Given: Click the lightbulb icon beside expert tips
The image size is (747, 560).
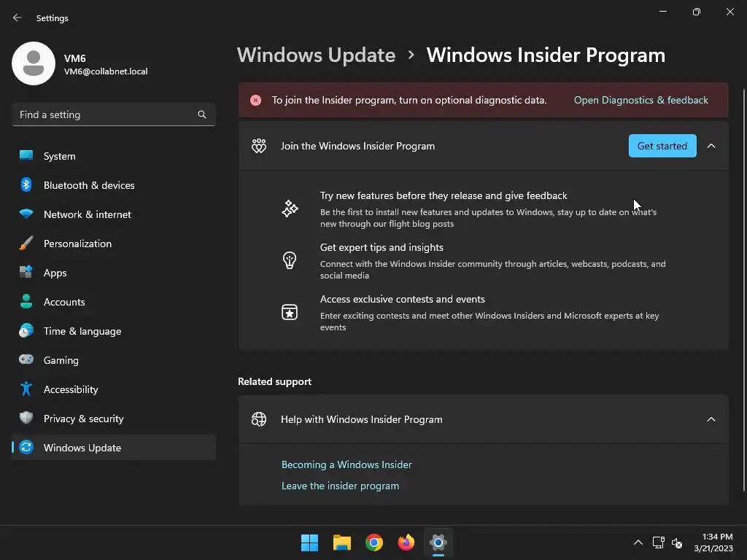Looking at the screenshot, I should coord(290,260).
